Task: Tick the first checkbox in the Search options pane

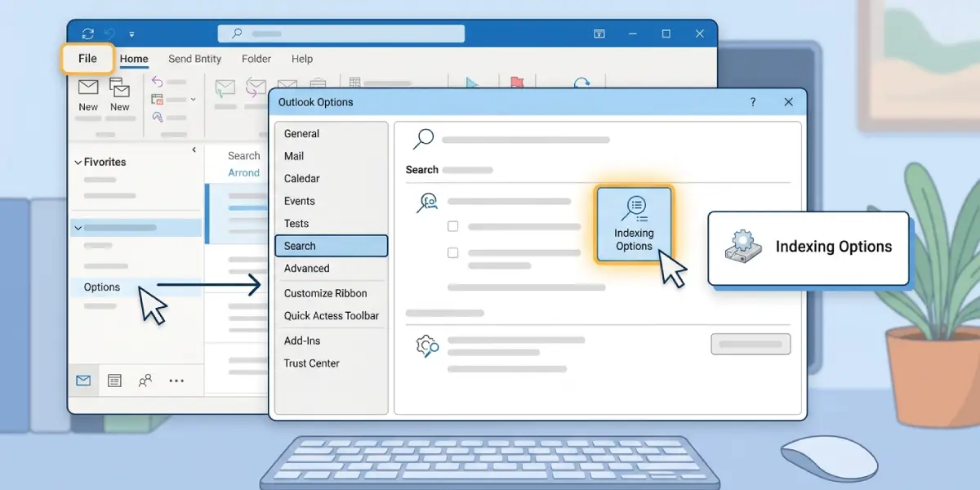Action: tap(453, 226)
